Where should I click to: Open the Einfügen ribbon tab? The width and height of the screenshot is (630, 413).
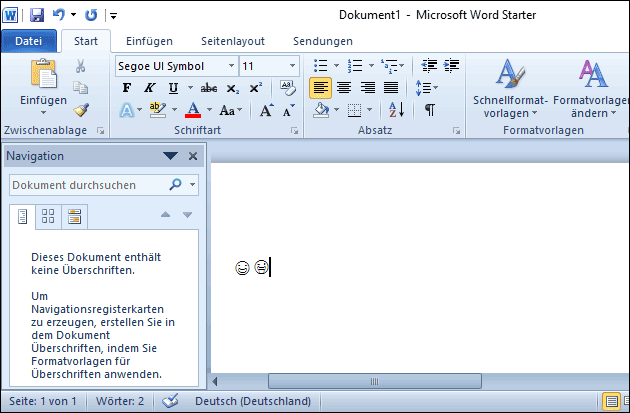[x=149, y=41]
